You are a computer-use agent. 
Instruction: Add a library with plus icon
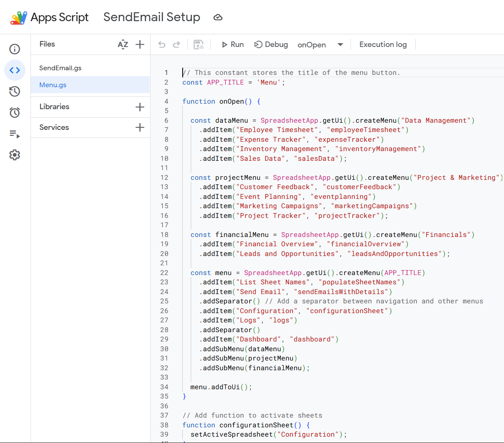[140, 107]
